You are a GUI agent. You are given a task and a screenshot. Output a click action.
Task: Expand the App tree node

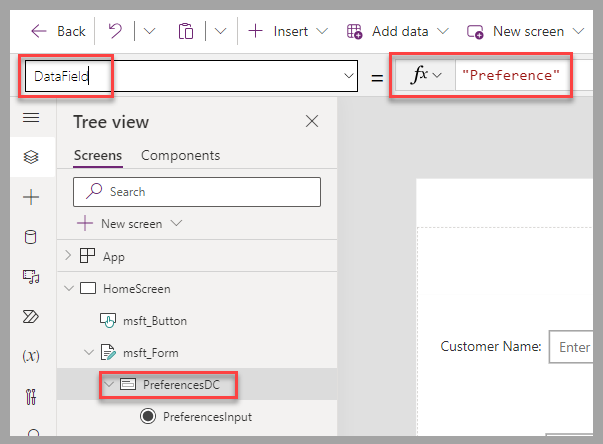[x=68, y=255]
